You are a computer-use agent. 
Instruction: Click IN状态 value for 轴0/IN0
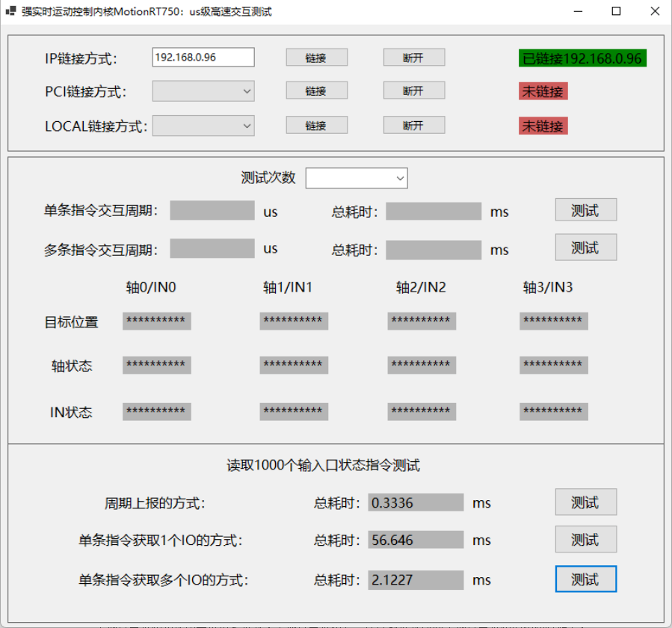point(157,411)
